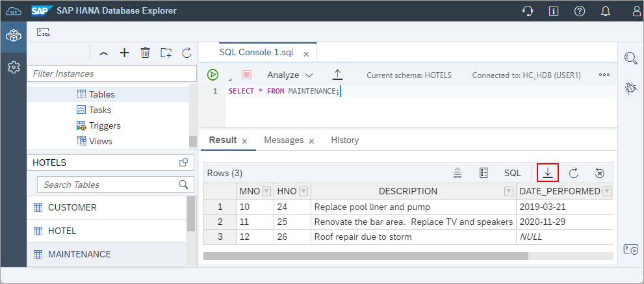Switch to the Messages tab
This screenshot has height=284, width=644.
(284, 140)
